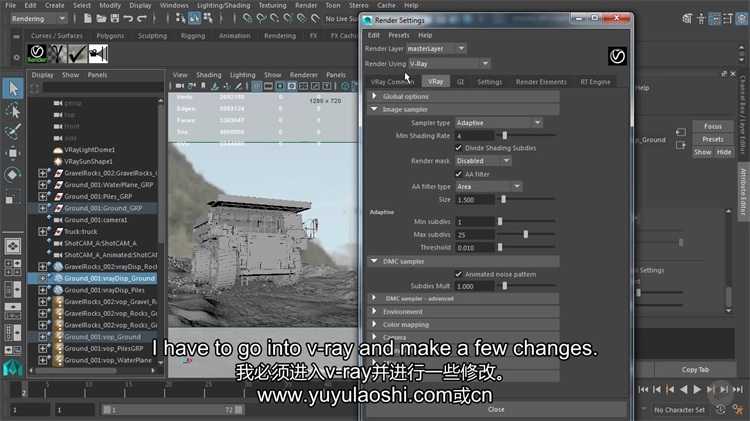Click the Copy Tab button
The width and height of the screenshot is (750, 421).
click(695, 370)
